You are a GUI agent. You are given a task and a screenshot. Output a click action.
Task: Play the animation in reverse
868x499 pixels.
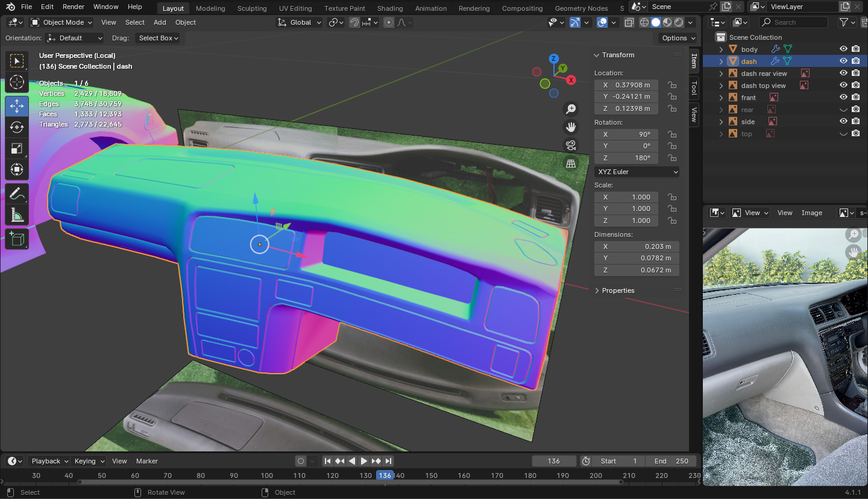[x=352, y=461]
